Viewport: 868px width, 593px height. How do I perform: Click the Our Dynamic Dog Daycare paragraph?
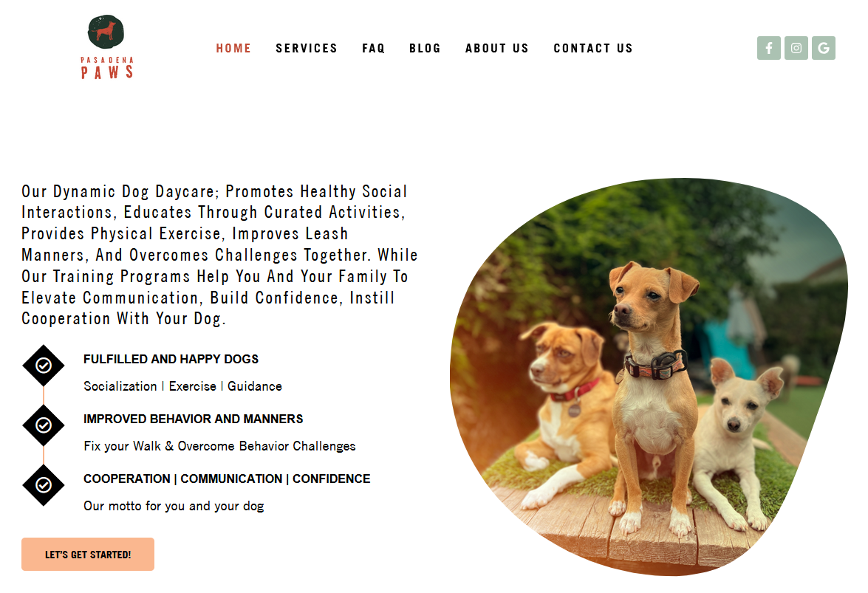(219, 255)
